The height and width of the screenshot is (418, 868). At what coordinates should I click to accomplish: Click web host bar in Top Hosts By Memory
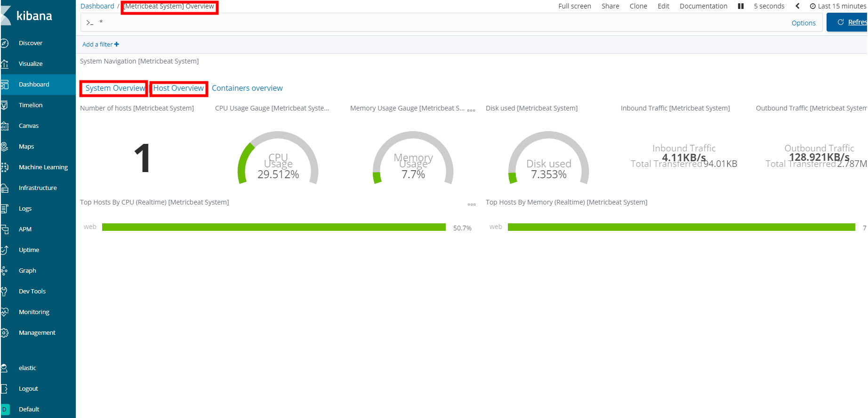pos(682,227)
